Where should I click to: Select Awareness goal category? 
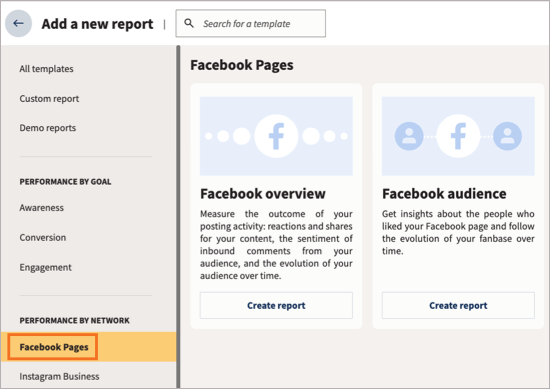(41, 208)
